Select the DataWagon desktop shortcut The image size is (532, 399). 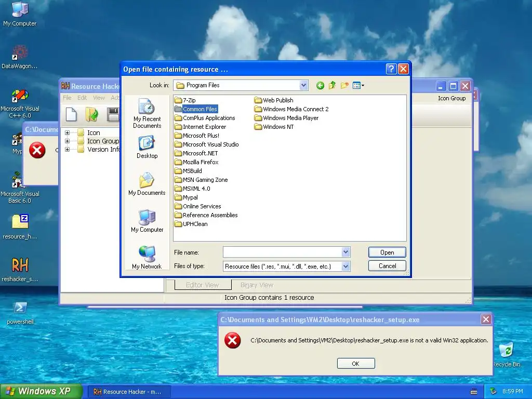(19, 57)
